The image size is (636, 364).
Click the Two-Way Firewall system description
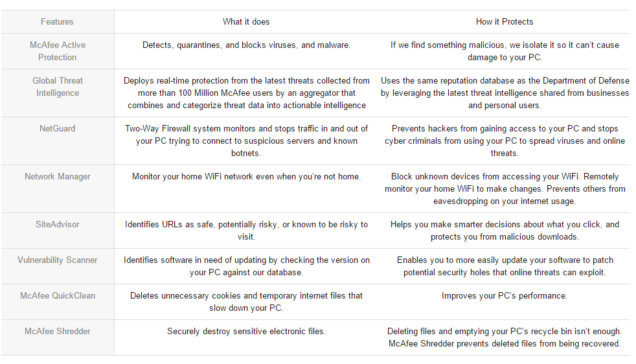[246, 141]
